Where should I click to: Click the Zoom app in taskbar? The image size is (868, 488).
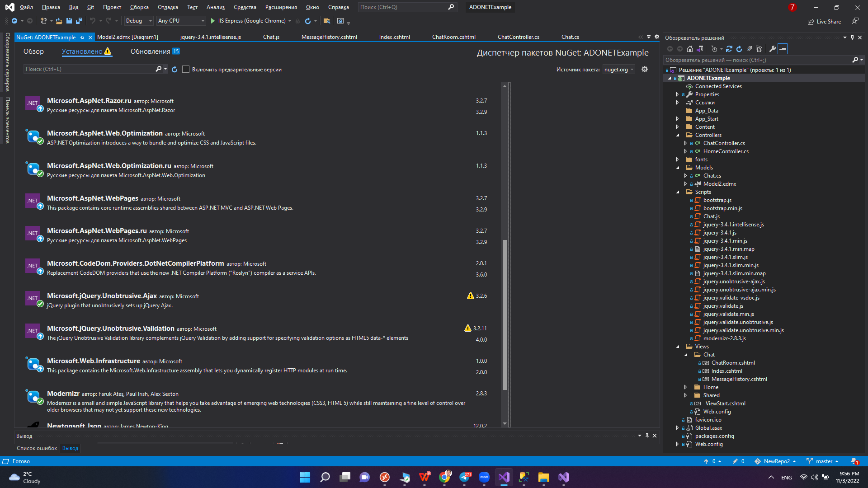tap(484, 477)
